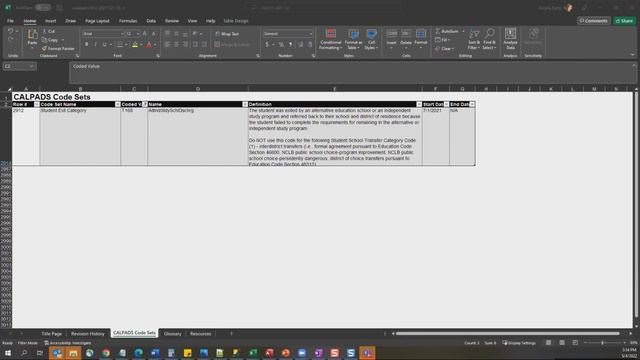Open the Formulas ribbon tab

pyautogui.click(x=128, y=21)
